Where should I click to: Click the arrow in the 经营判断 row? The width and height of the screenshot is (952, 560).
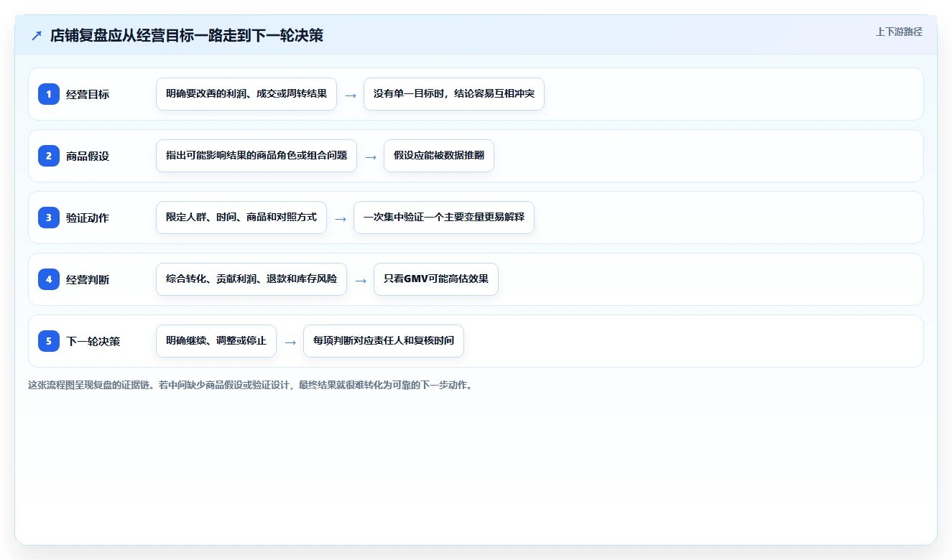[361, 280]
